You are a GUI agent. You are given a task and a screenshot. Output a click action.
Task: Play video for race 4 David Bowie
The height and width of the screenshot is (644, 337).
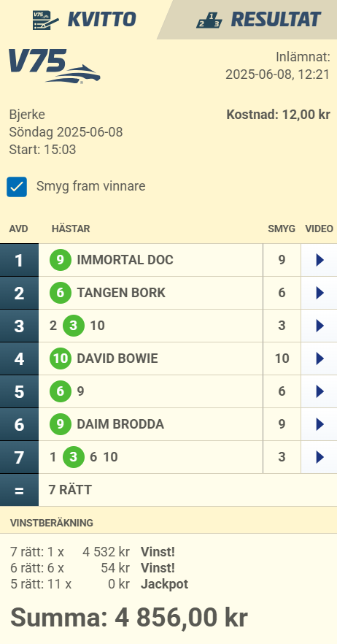[319, 359]
